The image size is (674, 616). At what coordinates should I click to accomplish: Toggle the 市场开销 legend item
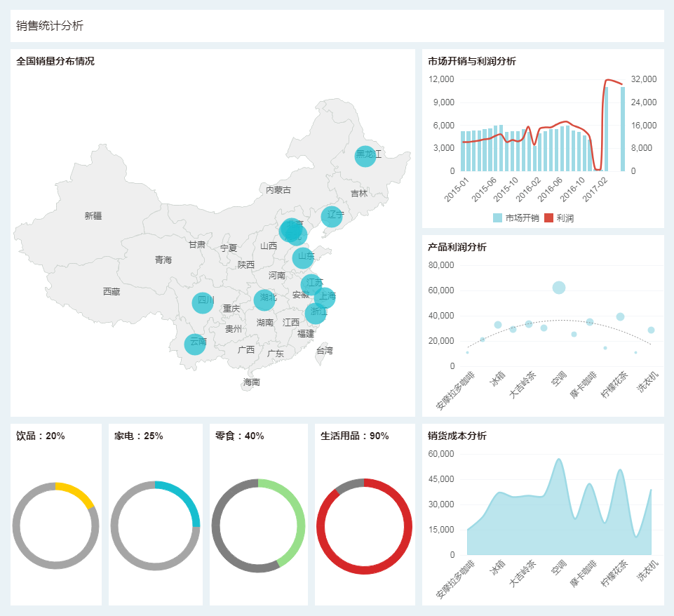515,218
